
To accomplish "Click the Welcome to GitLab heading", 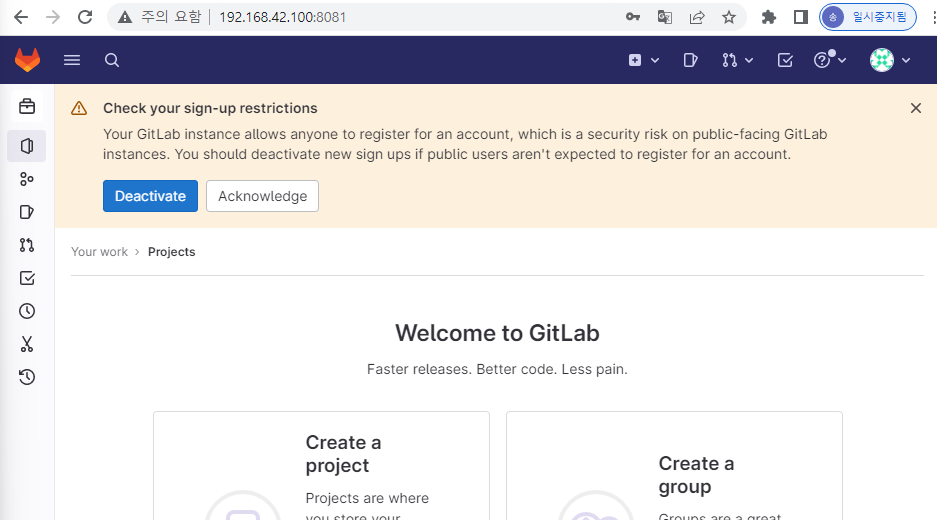I will (497, 333).
